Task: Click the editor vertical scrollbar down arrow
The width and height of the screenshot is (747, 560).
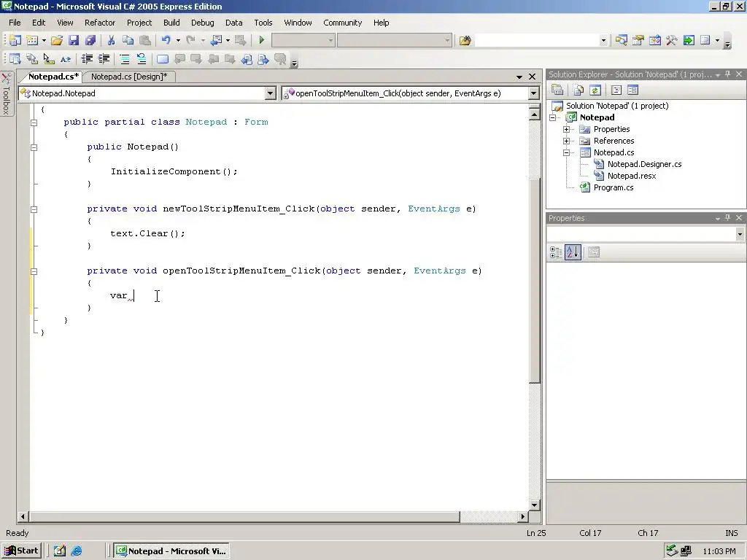Action: pos(534,505)
